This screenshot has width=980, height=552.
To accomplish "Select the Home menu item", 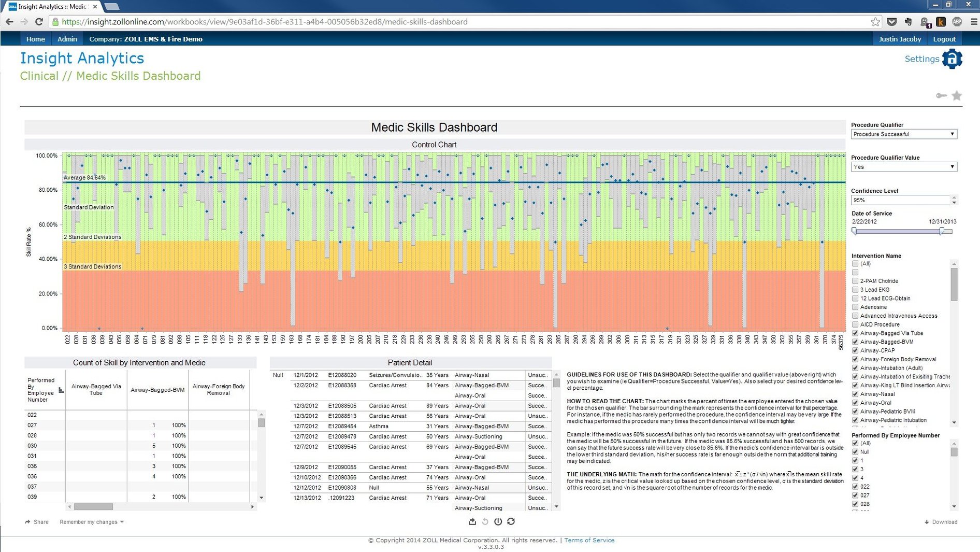I will (35, 38).
